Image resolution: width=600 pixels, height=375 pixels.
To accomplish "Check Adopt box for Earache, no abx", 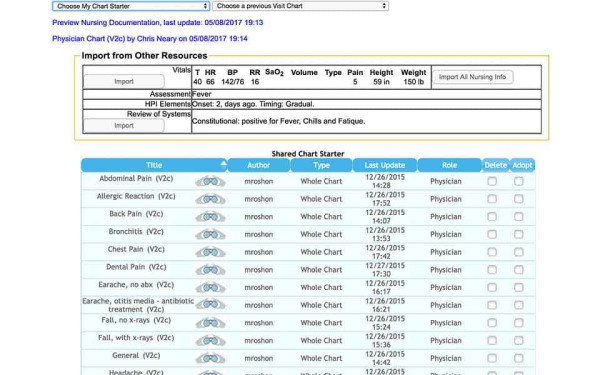I will 518,287.
